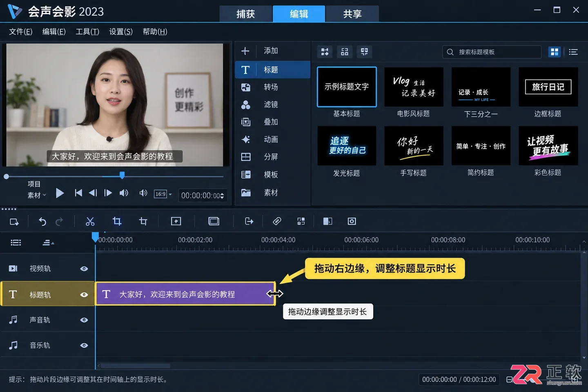Select the 旅行日记 边框标题 thumbnail
Image resolution: width=588 pixels, height=392 pixels.
pos(548,87)
